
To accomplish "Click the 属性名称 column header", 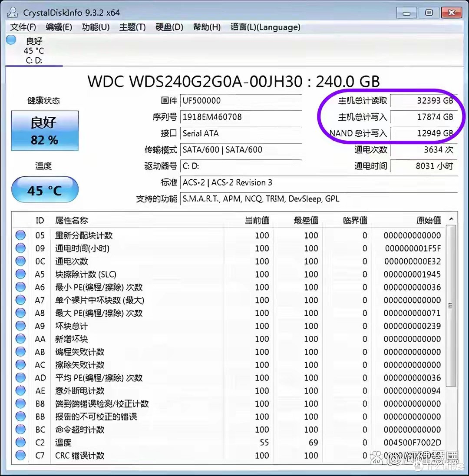I will click(x=72, y=220).
